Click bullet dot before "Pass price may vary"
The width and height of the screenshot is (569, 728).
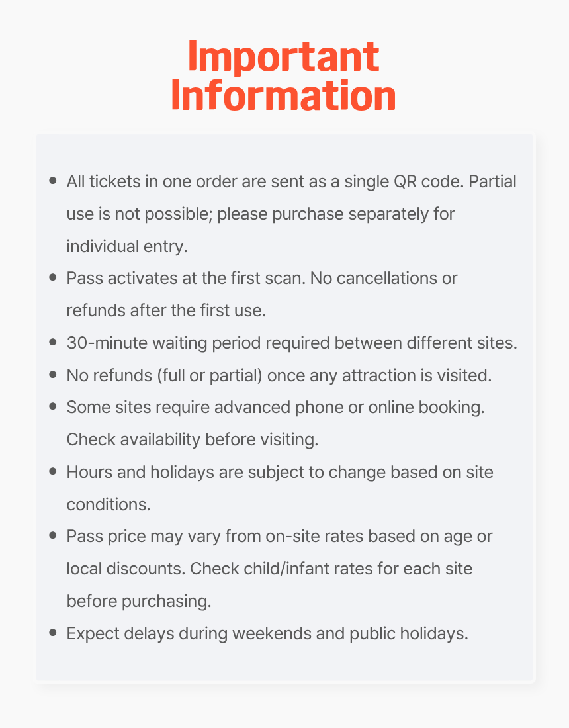pos(53,535)
